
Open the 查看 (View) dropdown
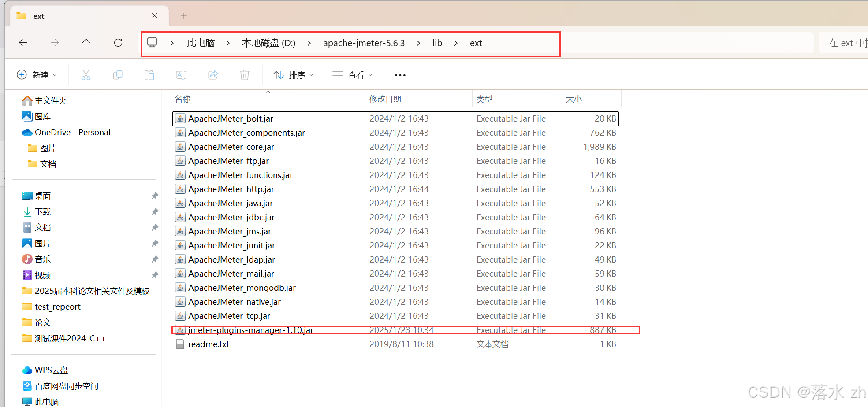(353, 75)
